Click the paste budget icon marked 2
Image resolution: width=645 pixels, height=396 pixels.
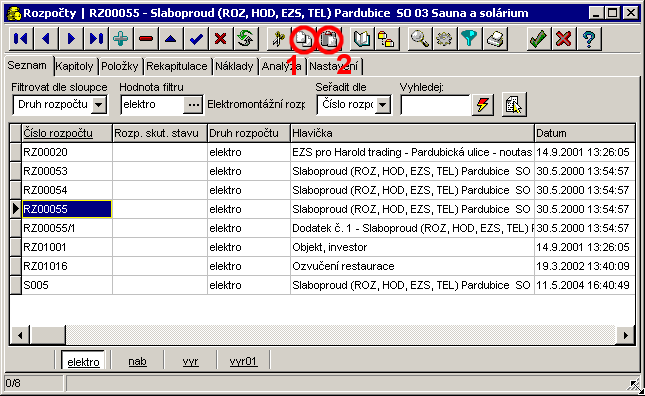(329, 39)
